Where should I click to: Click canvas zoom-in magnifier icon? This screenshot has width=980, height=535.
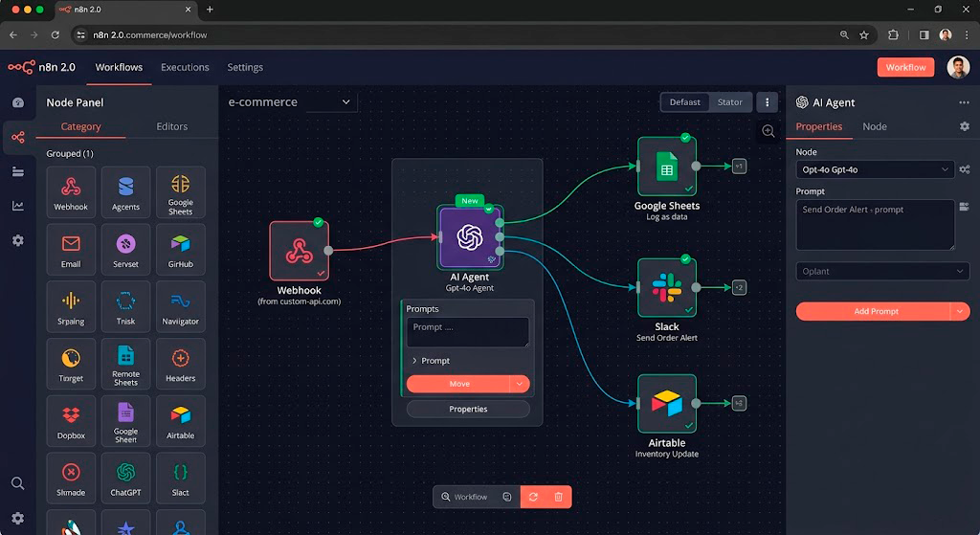coord(768,131)
